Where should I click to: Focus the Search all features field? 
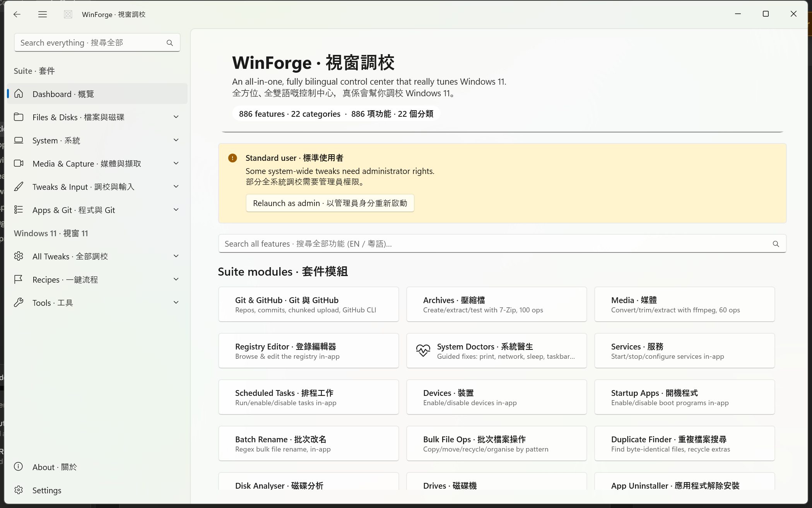pyautogui.click(x=502, y=244)
